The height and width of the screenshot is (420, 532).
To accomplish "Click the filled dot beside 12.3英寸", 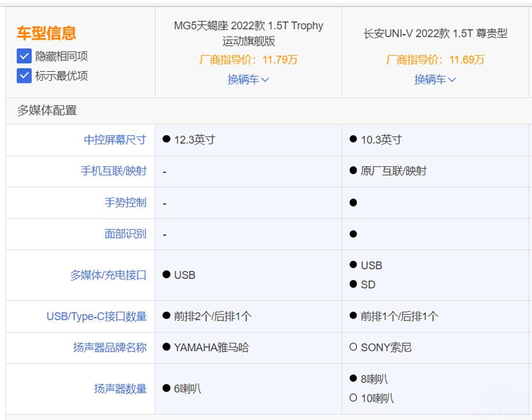I will click(x=167, y=139).
